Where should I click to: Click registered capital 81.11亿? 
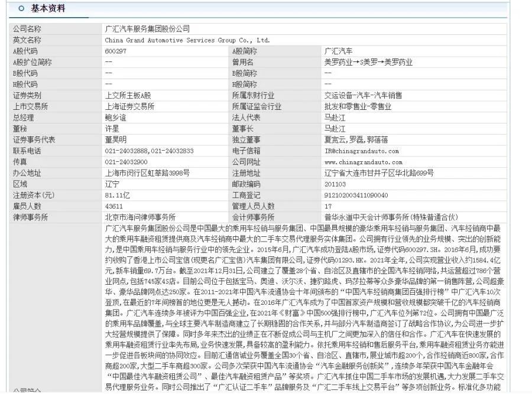pos(117,196)
